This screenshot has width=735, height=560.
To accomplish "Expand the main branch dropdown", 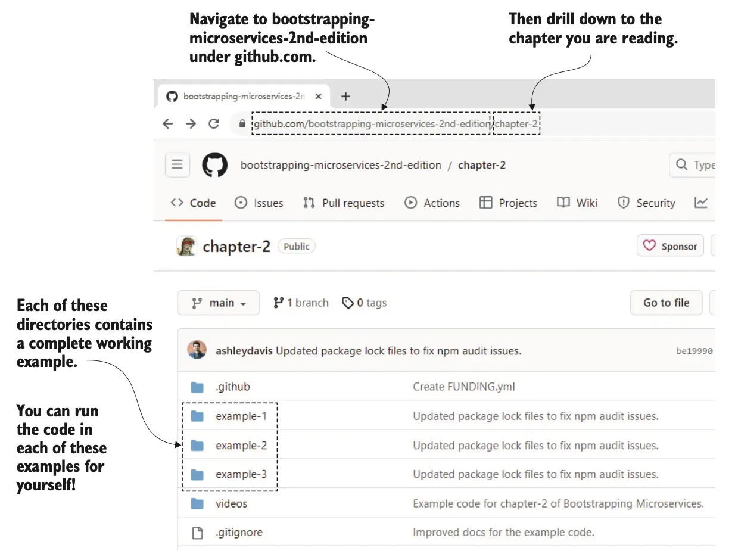I will [219, 303].
